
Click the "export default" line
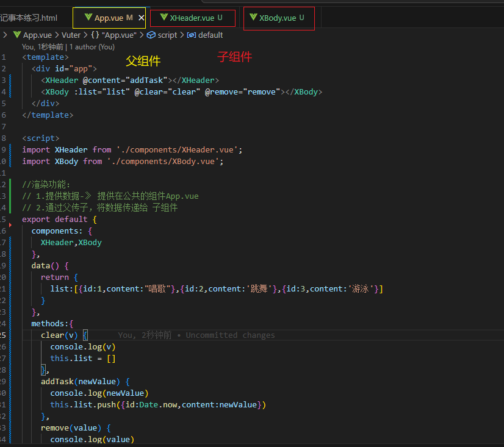[59, 220]
